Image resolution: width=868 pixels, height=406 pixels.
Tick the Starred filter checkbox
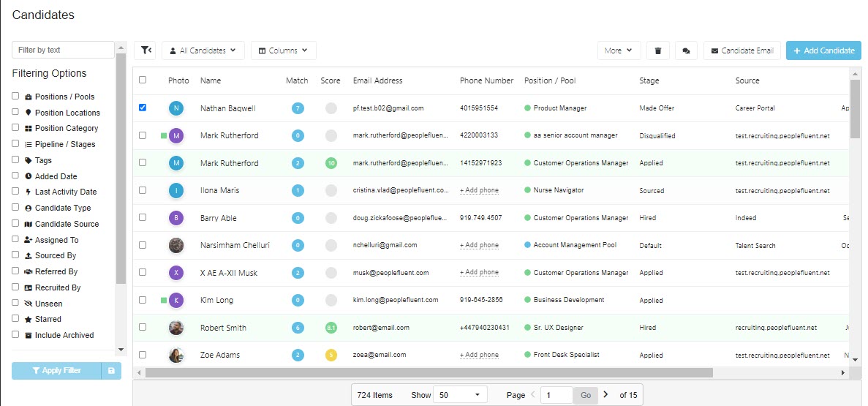(x=15, y=319)
